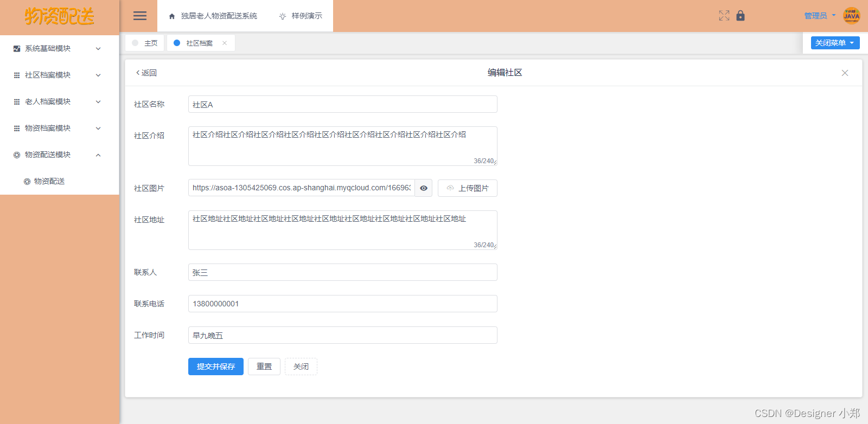The height and width of the screenshot is (424, 868).
Task: Click the 重置 button
Action: [264, 367]
